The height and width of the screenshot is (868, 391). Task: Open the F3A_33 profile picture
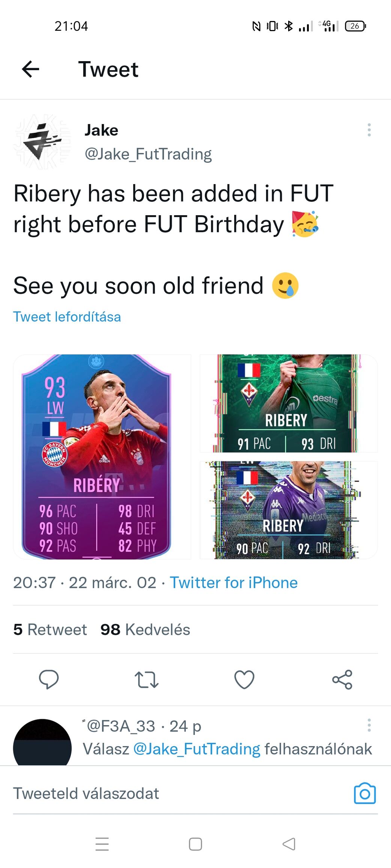42,742
